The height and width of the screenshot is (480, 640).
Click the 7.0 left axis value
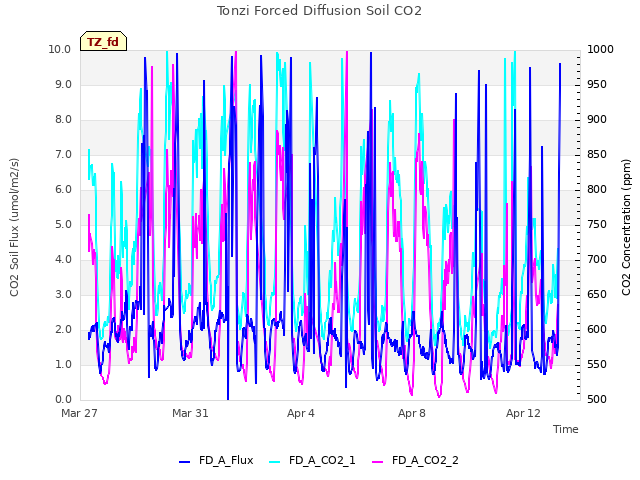coord(63,155)
